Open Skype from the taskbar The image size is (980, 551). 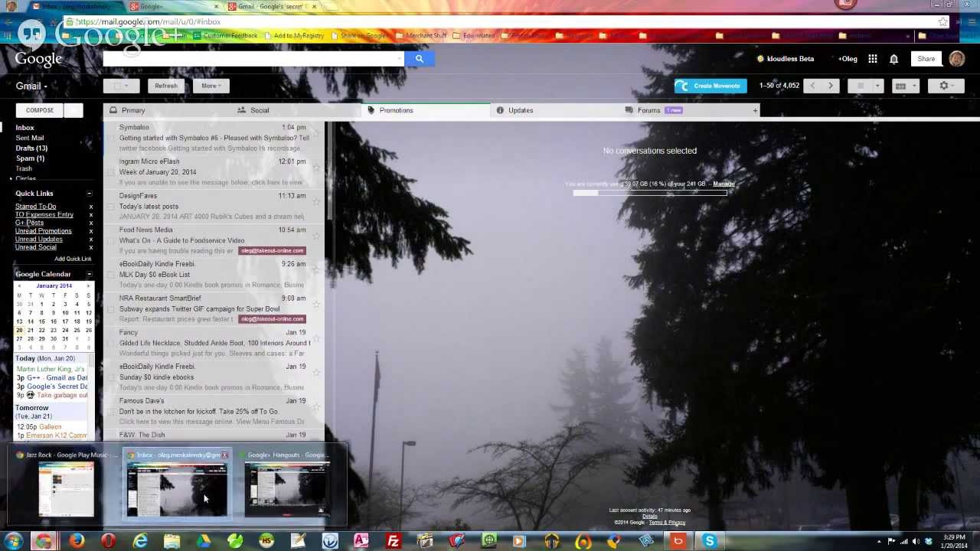(x=709, y=542)
